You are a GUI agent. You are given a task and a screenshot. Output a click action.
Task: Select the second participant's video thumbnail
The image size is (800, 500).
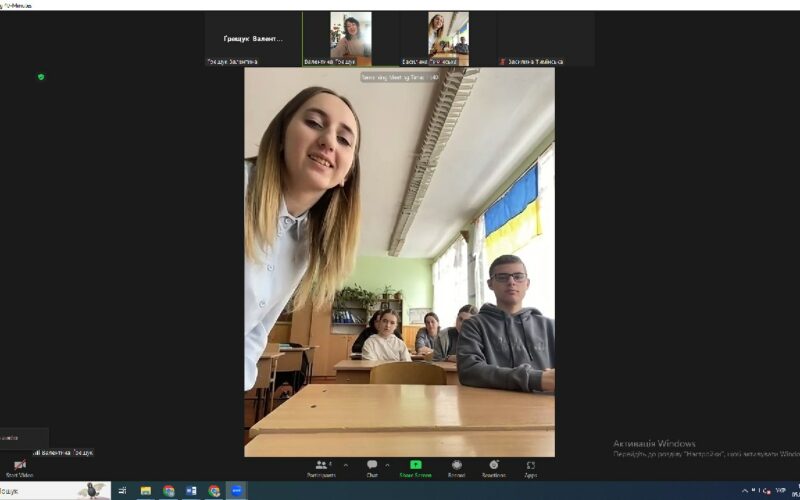tap(350, 35)
